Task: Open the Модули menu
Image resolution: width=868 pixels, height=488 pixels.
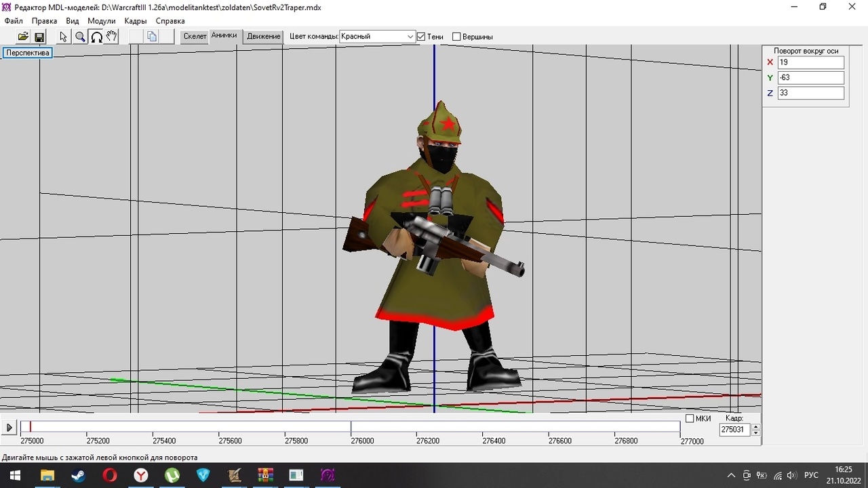Action: click(x=102, y=21)
